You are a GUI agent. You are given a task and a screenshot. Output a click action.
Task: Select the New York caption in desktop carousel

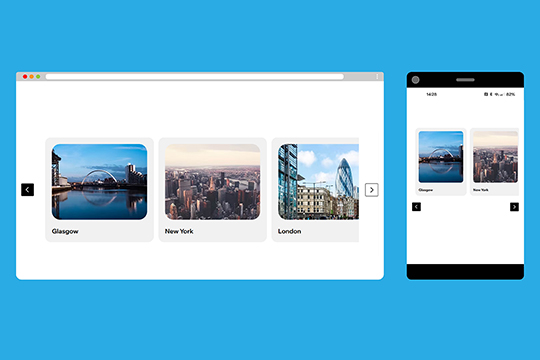179,231
